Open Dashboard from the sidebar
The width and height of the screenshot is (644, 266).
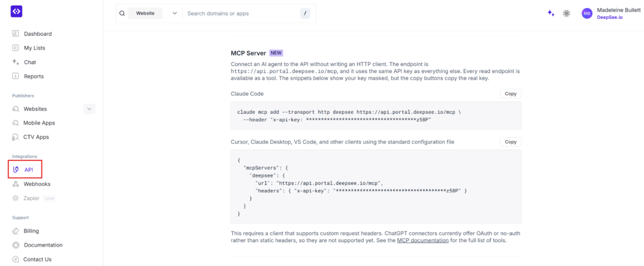[x=38, y=34]
